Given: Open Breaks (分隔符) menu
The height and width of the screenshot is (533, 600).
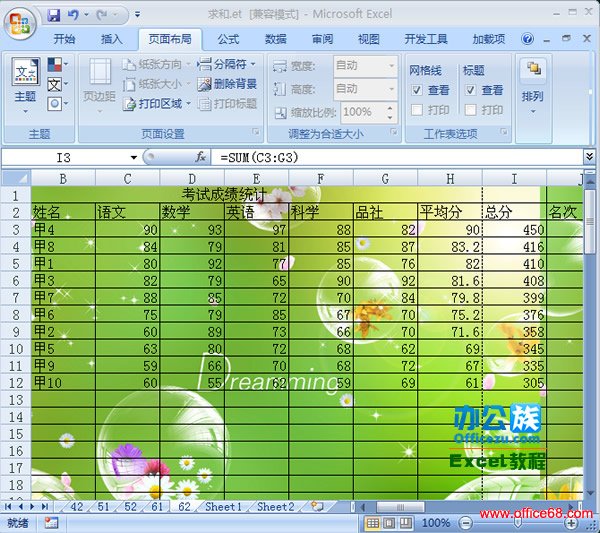Looking at the screenshot, I should point(227,64).
